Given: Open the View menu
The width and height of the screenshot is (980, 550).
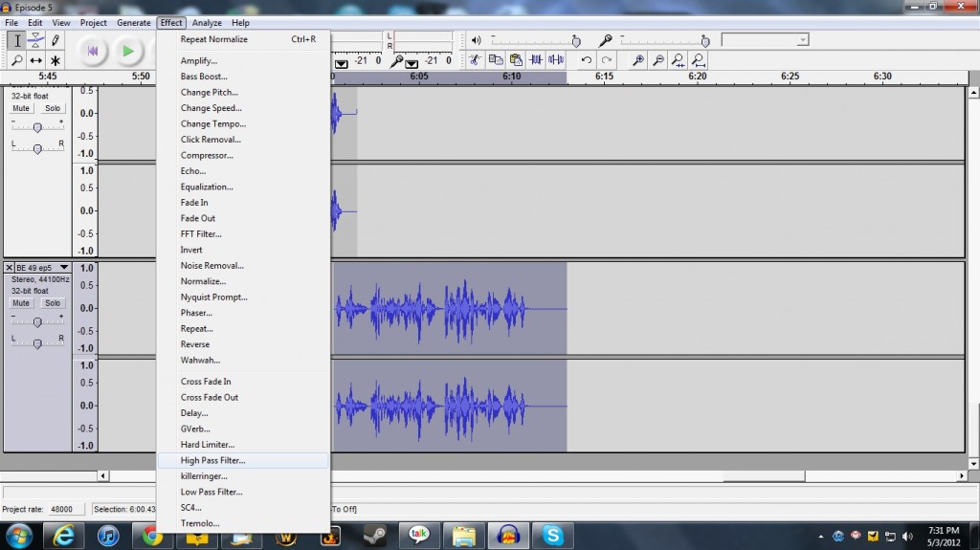Looking at the screenshot, I should (x=60, y=23).
